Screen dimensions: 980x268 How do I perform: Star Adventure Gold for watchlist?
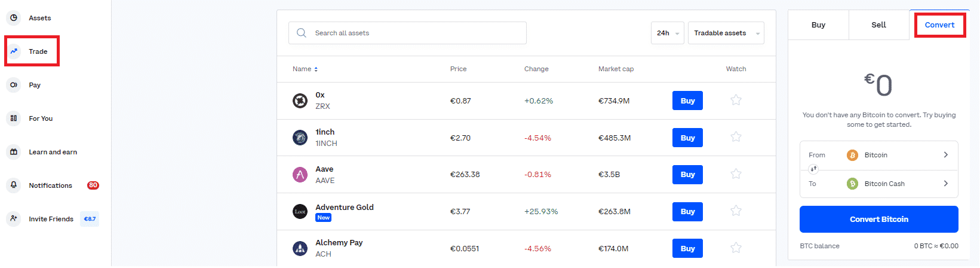[736, 211]
